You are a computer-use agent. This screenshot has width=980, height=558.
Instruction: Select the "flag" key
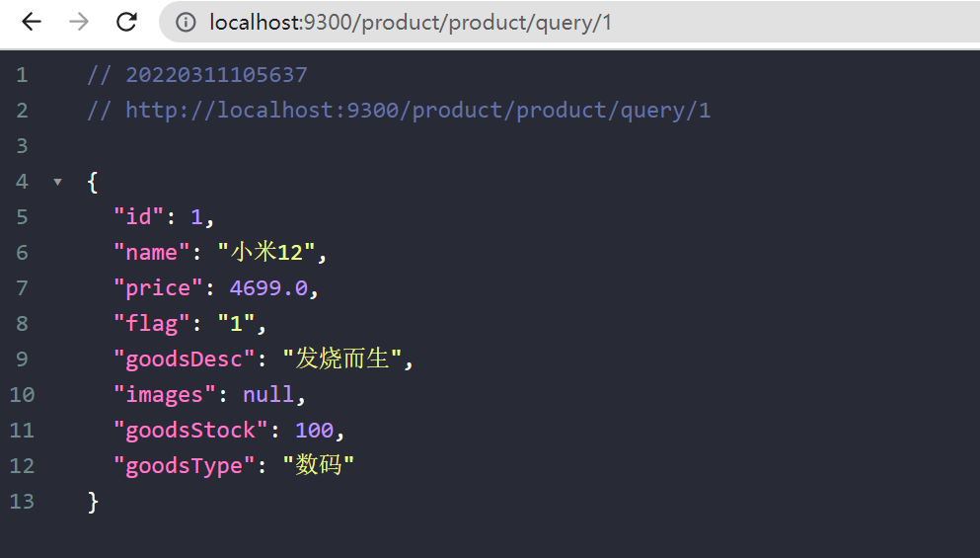[151, 324]
